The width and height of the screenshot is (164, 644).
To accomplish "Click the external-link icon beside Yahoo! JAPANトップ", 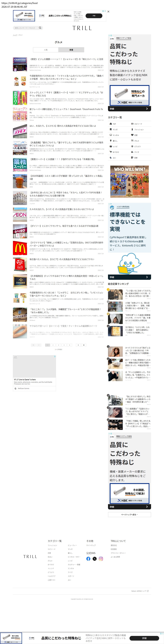I will [148, 591].
